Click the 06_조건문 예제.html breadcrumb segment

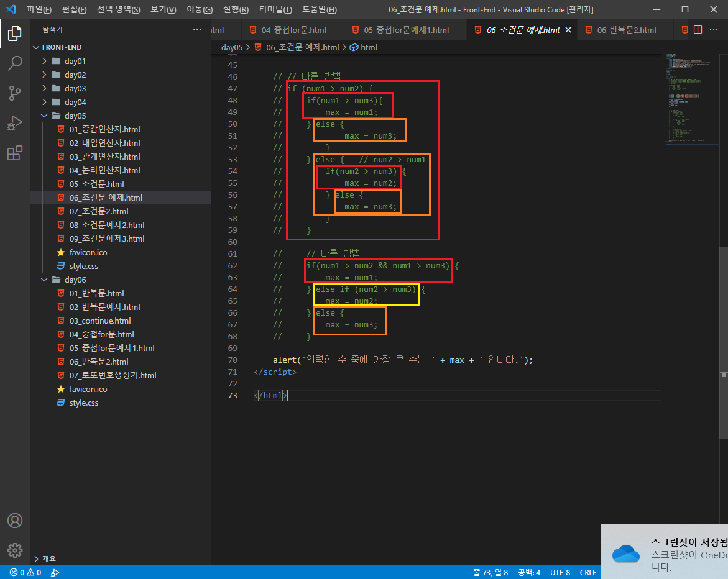(298, 47)
